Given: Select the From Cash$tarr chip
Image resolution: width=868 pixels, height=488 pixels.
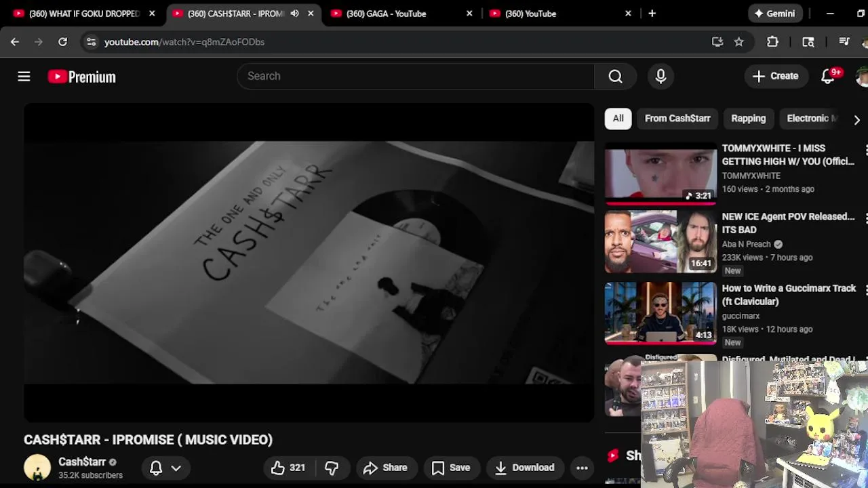Looking at the screenshot, I should tap(677, 119).
